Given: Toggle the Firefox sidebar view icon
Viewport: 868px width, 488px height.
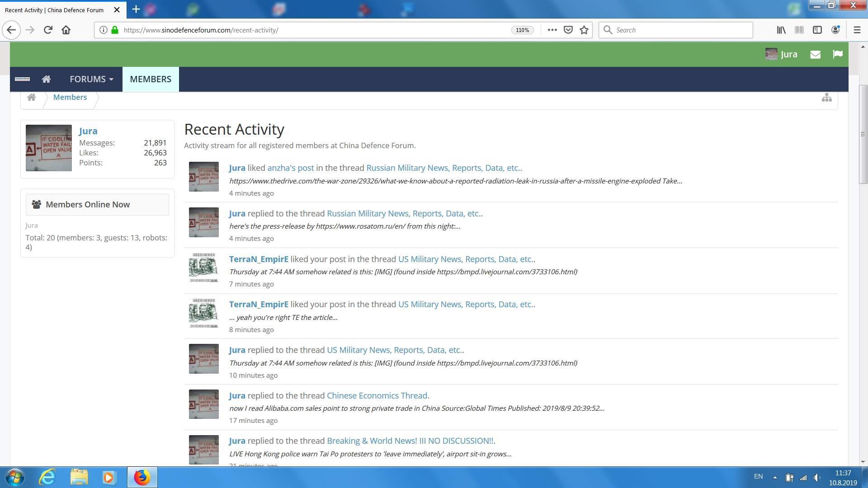Looking at the screenshot, I should point(817,30).
